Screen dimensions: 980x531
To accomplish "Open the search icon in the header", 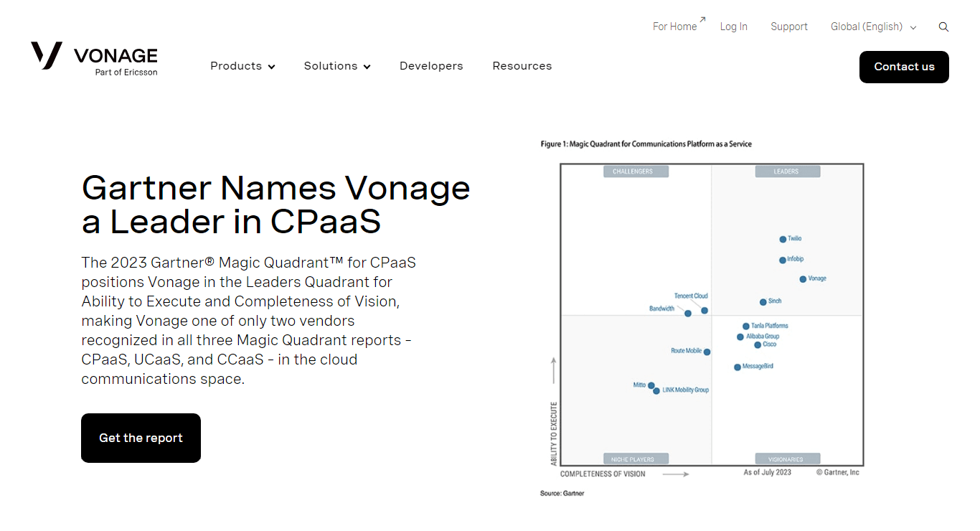I will point(943,26).
